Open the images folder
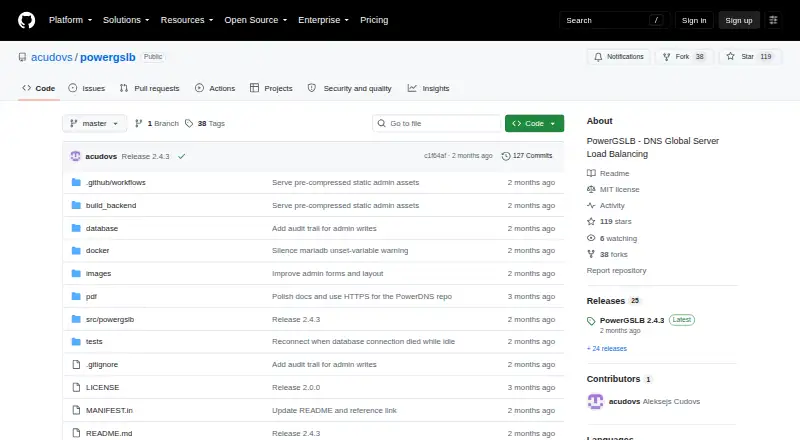Viewport: 800px width, 440px height. (98, 274)
